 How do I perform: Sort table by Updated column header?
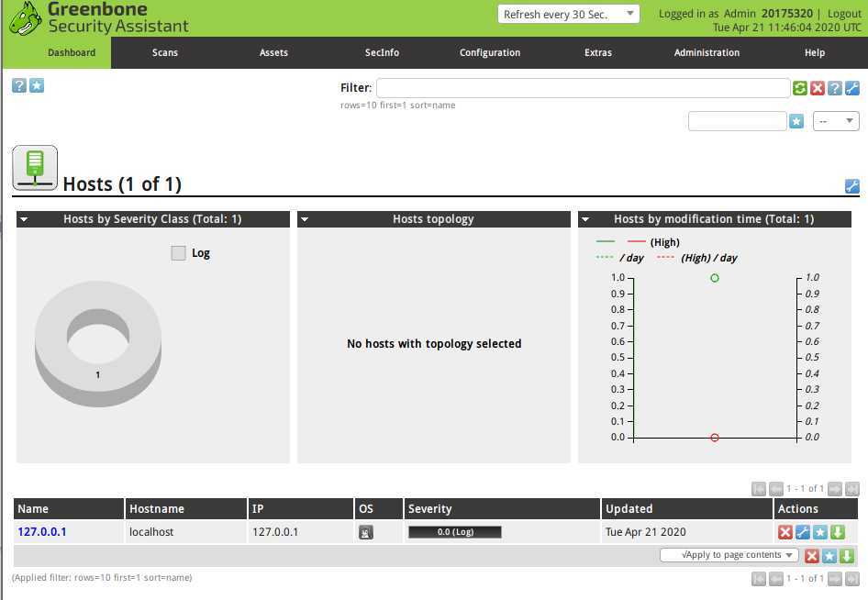pyautogui.click(x=629, y=508)
